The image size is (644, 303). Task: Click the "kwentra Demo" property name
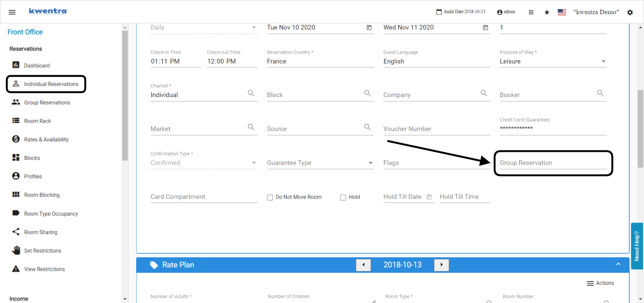coord(596,12)
